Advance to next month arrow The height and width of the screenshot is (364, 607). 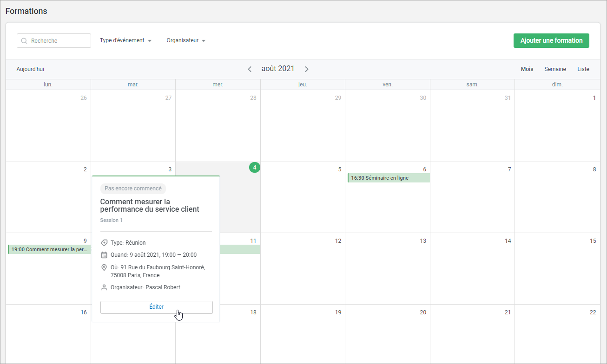(x=307, y=69)
